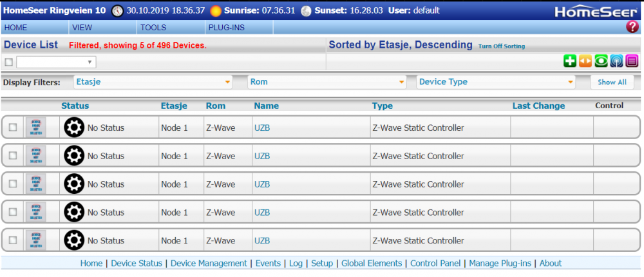The width and height of the screenshot is (644, 277).
Task: Expand the Etasje display filter dropdown
Action: (x=153, y=82)
